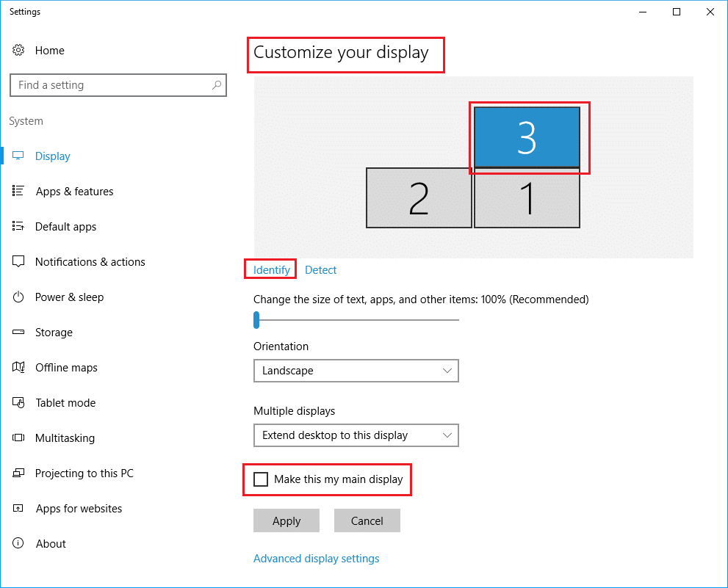This screenshot has height=588, width=728.
Task: Select the Display menu entry
Action: pyautogui.click(x=52, y=156)
